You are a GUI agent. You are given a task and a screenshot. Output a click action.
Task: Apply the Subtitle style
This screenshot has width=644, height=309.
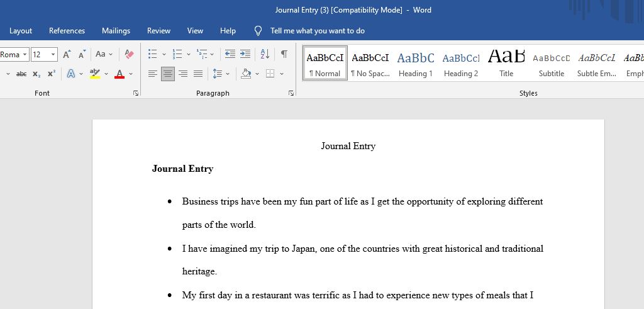[x=551, y=64]
